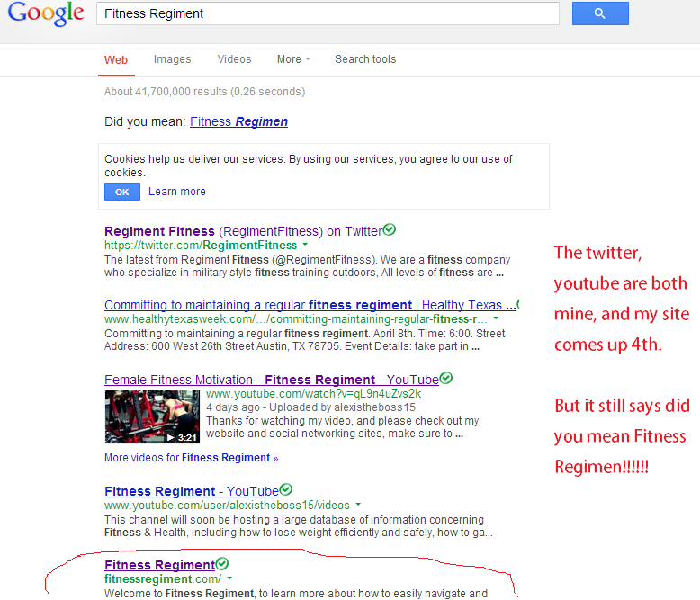Expand dropdown arrow next to twitter.com/RegimentFitness URL
Image resolution: width=700 pixels, height=600 pixels.
click(305, 245)
